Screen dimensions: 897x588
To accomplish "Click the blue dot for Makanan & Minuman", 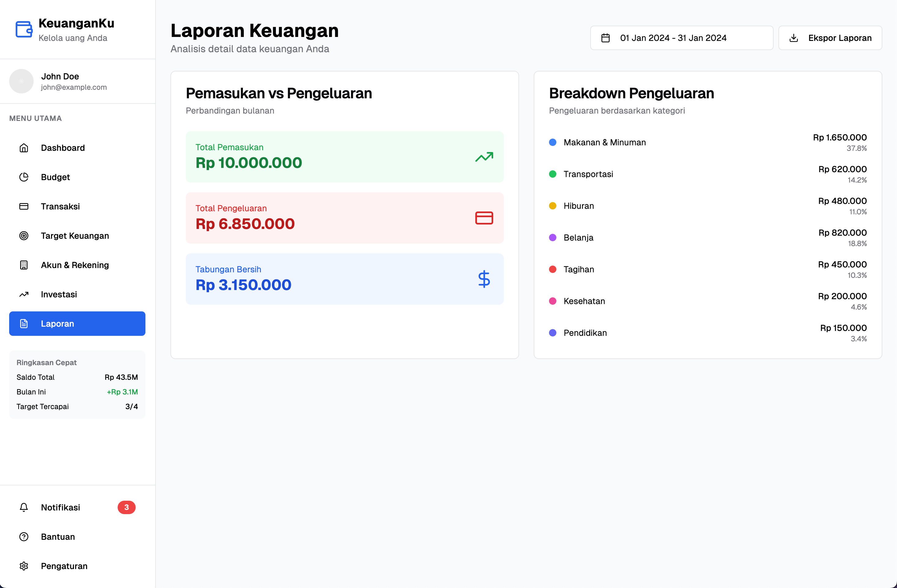I will pyautogui.click(x=552, y=142).
